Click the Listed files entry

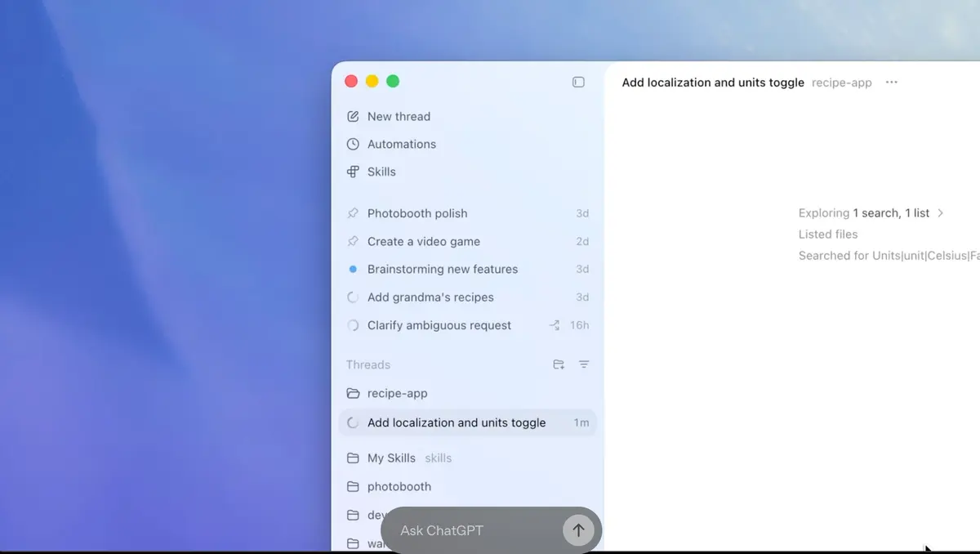[827, 234]
